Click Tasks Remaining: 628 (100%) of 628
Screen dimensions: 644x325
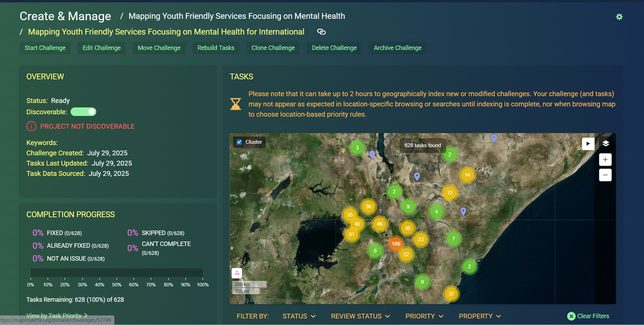coord(75,300)
